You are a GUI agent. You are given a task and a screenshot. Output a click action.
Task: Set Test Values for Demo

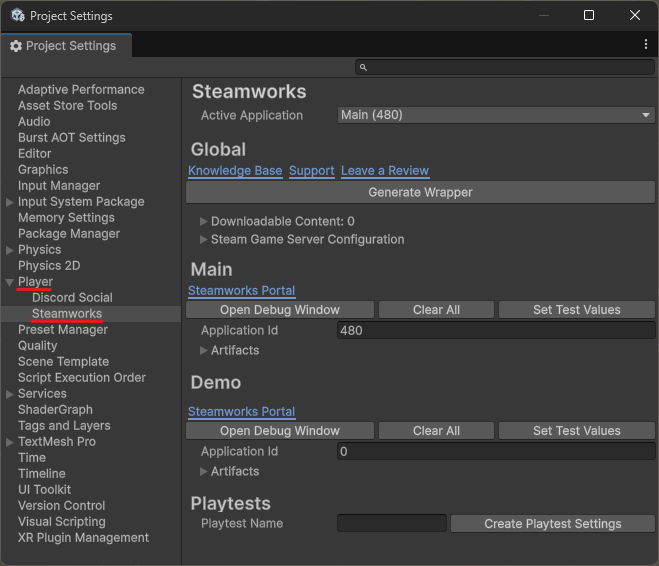[x=577, y=431]
